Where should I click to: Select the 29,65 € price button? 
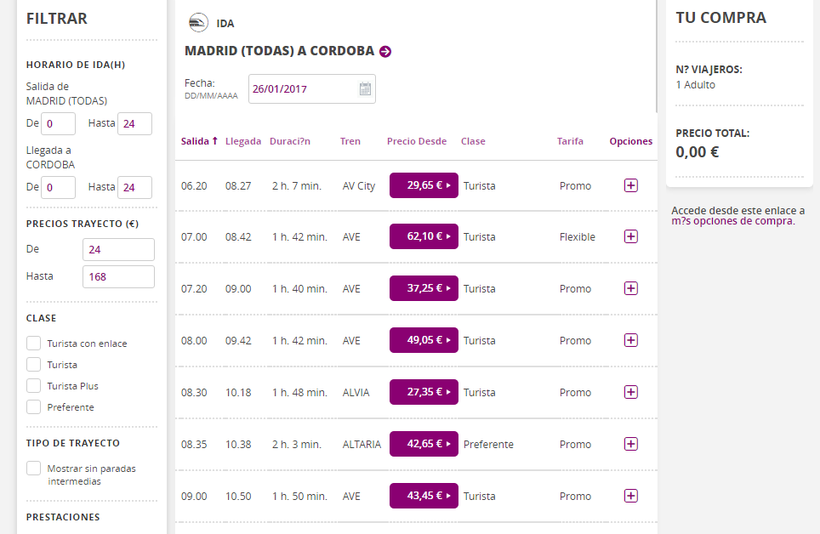click(423, 185)
